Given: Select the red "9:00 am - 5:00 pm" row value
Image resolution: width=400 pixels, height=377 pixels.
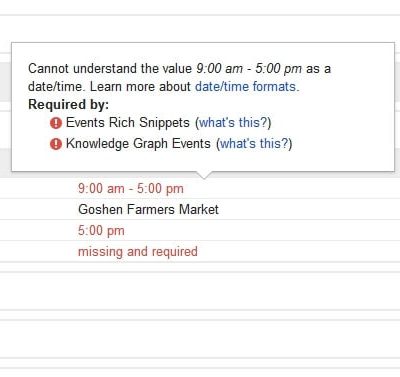Looking at the screenshot, I should coord(131,189).
